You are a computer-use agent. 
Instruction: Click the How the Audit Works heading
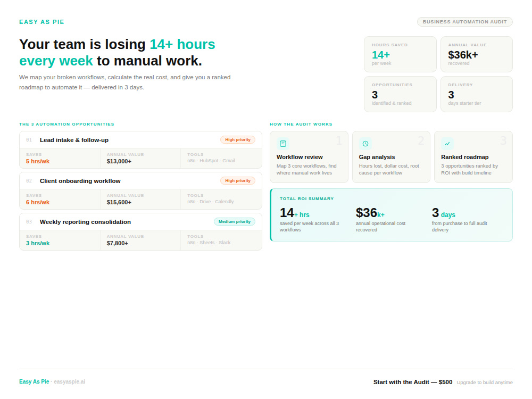point(301,124)
